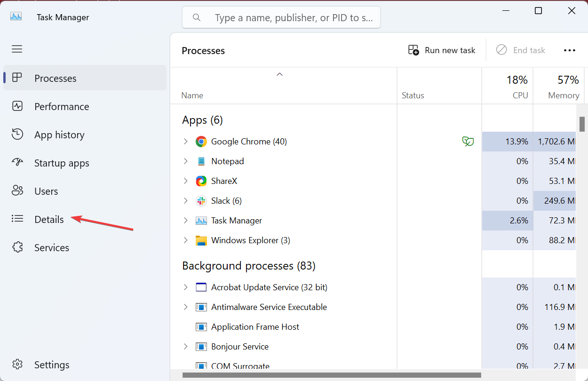The image size is (588, 381).
Task: Select the App history sidebar icon
Action: 17,135
